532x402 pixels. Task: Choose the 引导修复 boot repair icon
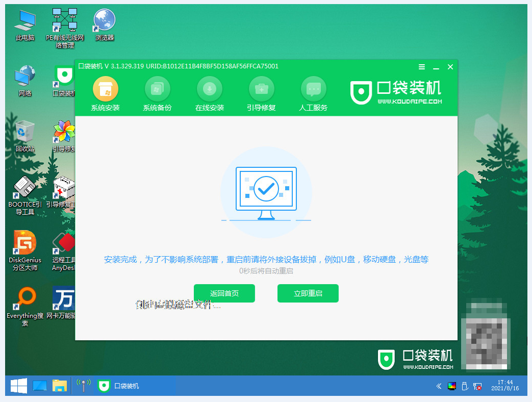(261, 94)
